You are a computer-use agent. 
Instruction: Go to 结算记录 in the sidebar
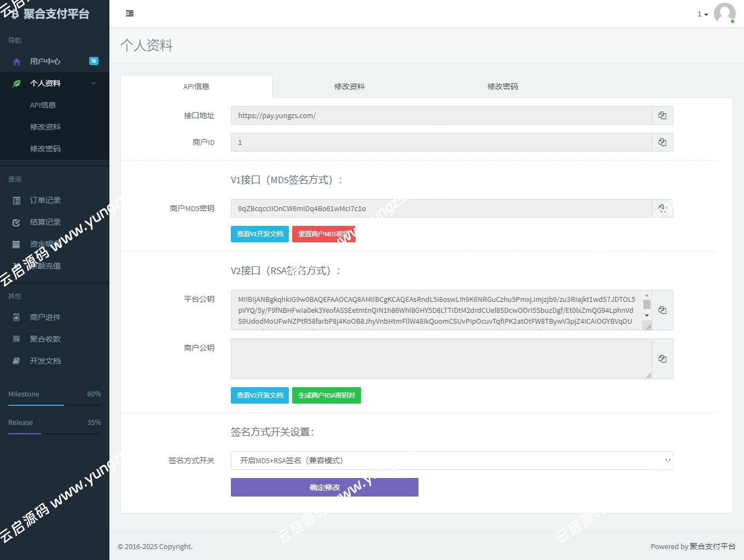point(45,222)
